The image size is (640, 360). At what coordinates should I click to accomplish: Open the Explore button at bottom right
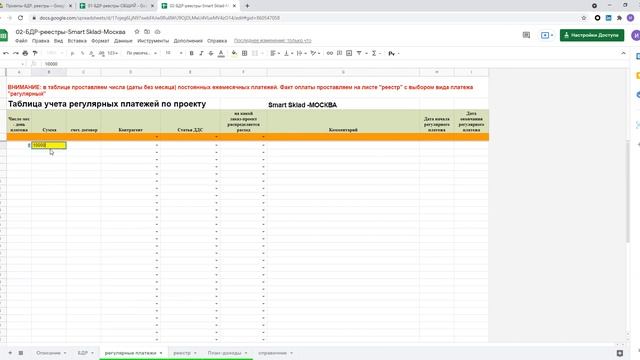pyautogui.click(x=620, y=353)
